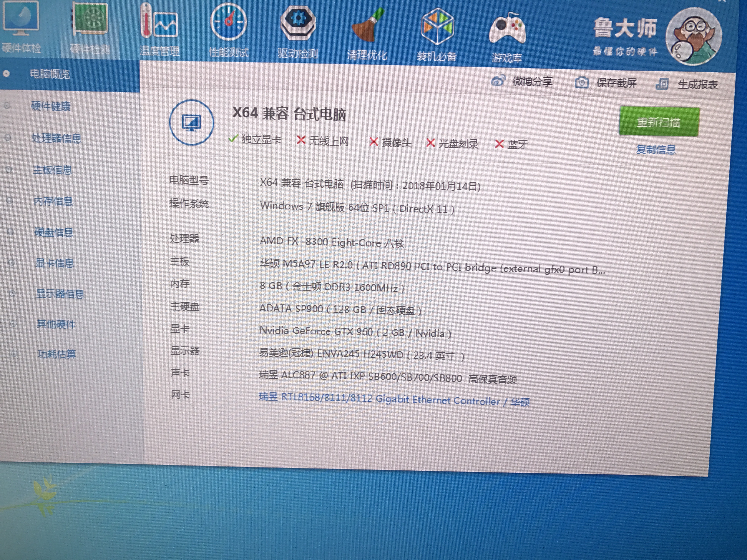Open 驱动检测 gear icon
Viewport: 747px width, 560px height.
298,23
